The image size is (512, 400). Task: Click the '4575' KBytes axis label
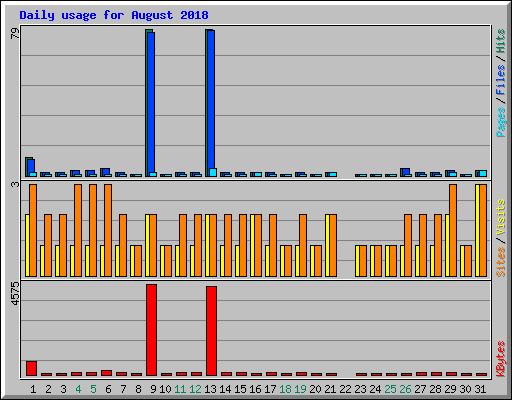click(15, 294)
